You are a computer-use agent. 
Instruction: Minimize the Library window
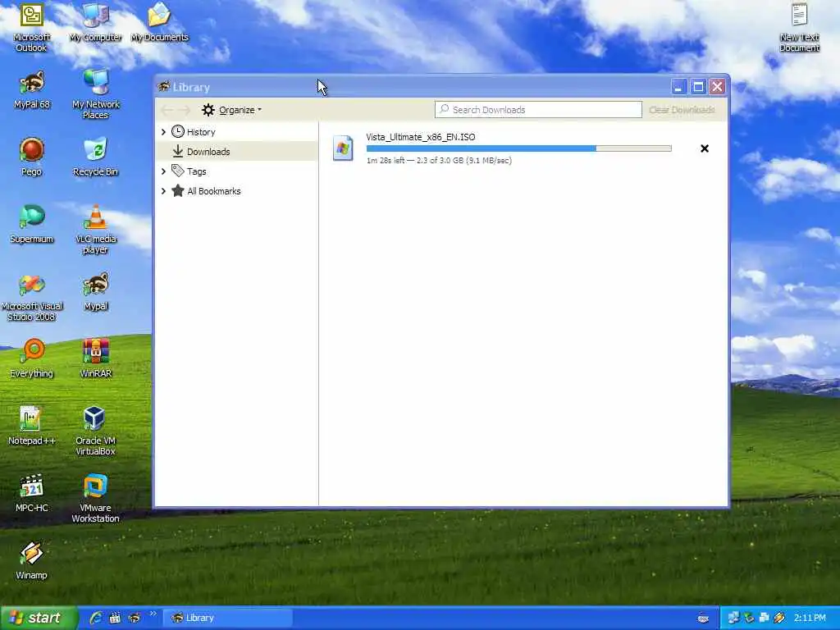[678, 87]
